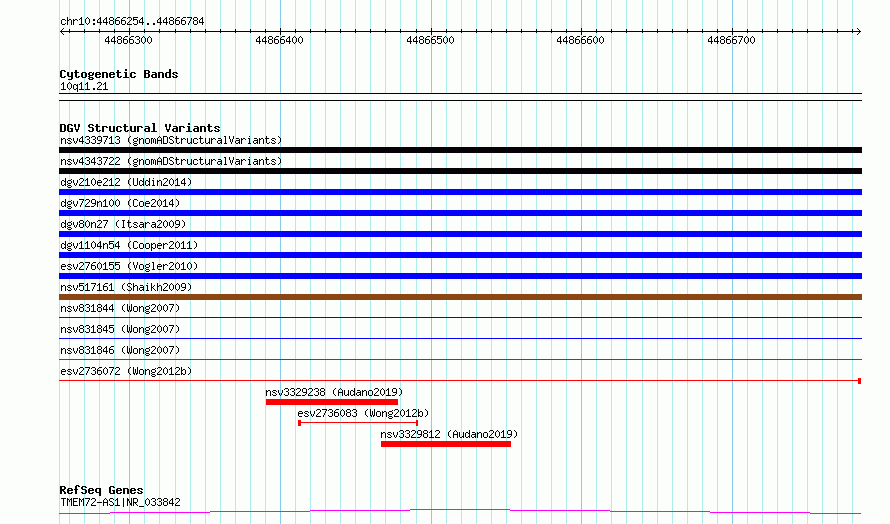Open variant esv2760155 (Vogler2010) label
890x524 pixels.
coord(129,266)
